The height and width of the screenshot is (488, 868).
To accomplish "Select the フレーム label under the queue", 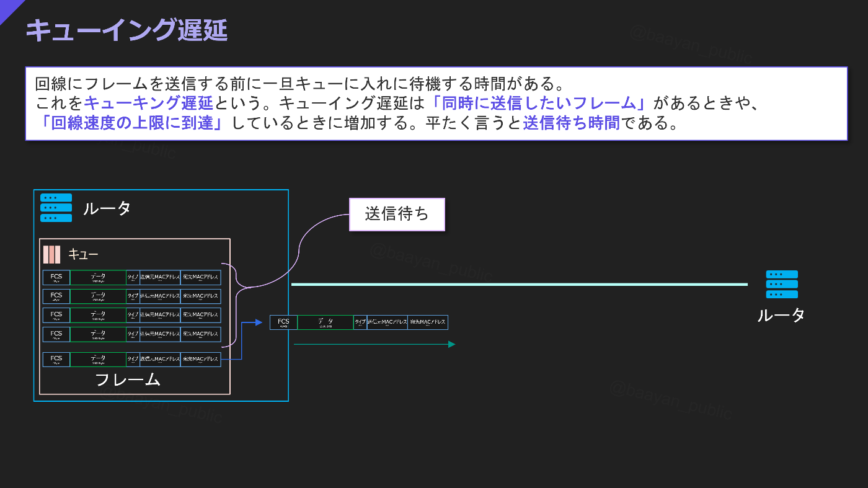I will tap(128, 379).
